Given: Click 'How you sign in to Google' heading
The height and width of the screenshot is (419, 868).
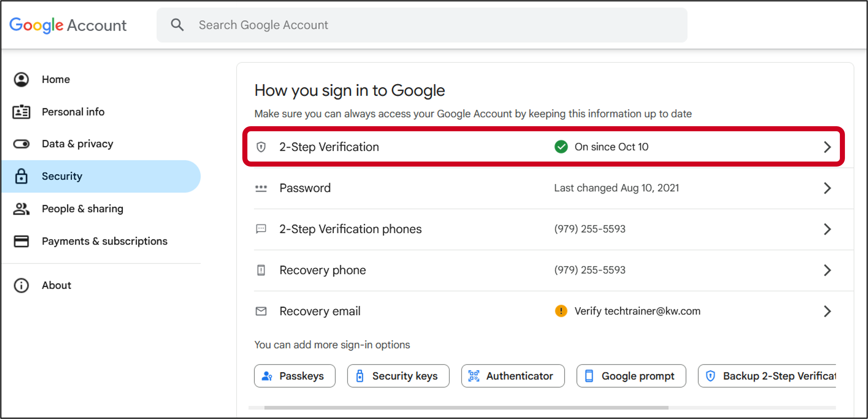Looking at the screenshot, I should coord(349,91).
